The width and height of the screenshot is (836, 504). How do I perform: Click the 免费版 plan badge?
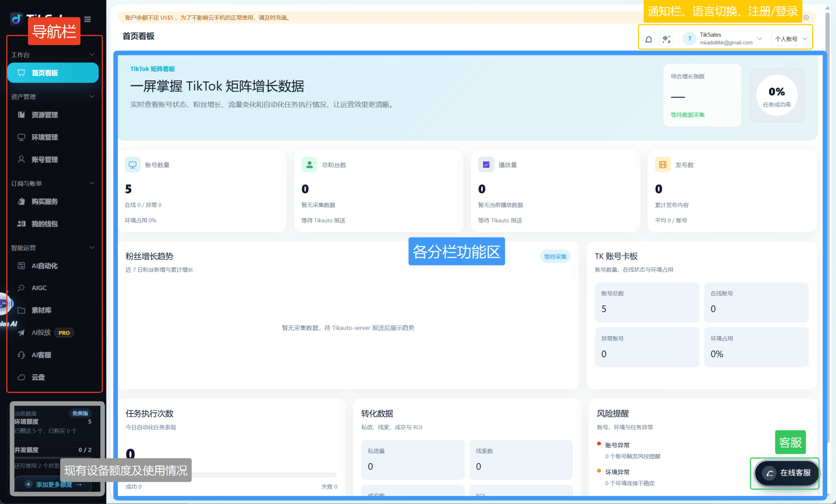80,413
